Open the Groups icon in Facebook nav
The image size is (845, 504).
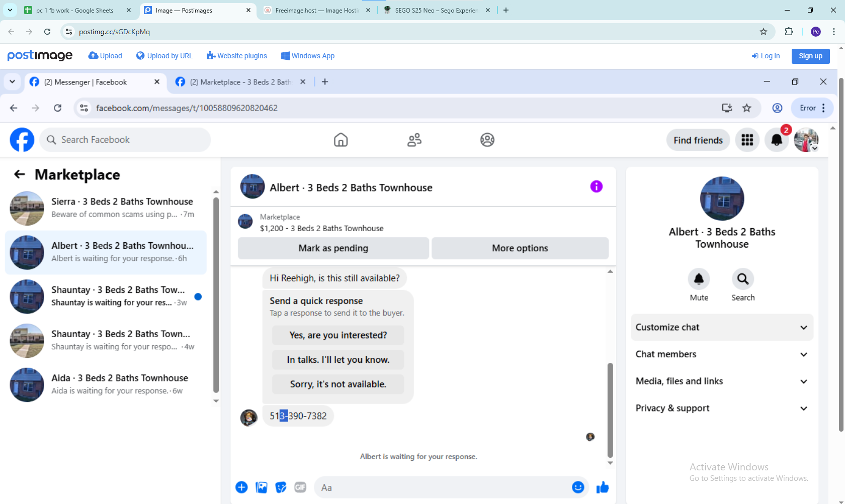[x=487, y=140]
